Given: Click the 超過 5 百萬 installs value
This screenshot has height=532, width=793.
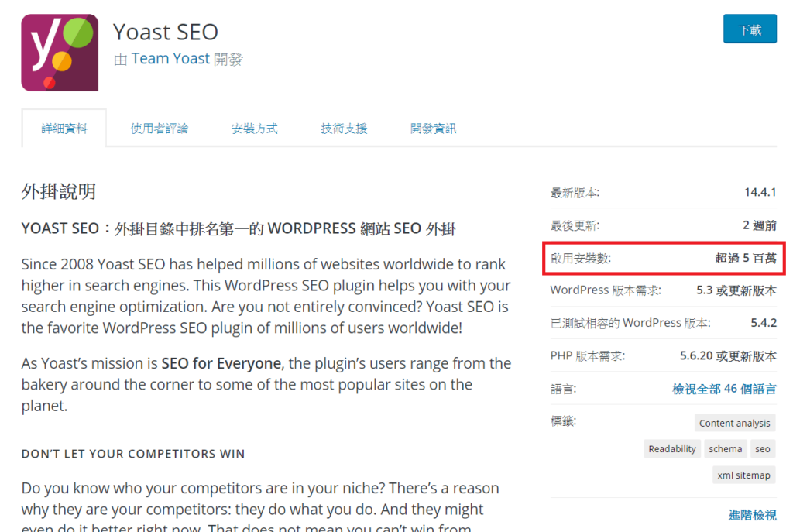Looking at the screenshot, I should tap(746, 259).
